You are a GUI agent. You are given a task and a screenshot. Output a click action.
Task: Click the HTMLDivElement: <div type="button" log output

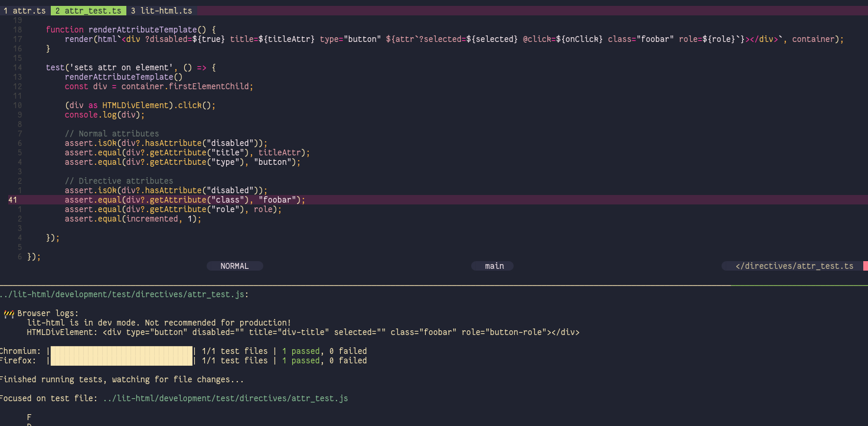(303, 332)
